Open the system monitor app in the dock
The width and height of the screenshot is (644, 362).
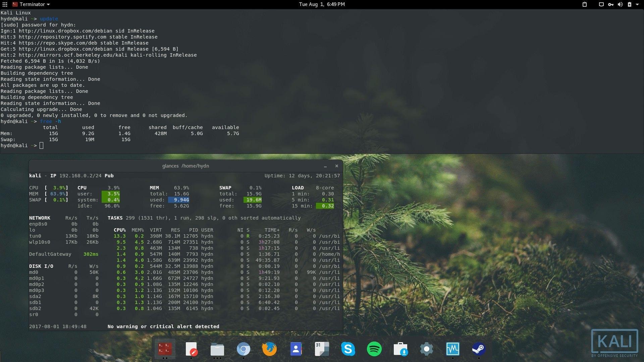(452, 349)
